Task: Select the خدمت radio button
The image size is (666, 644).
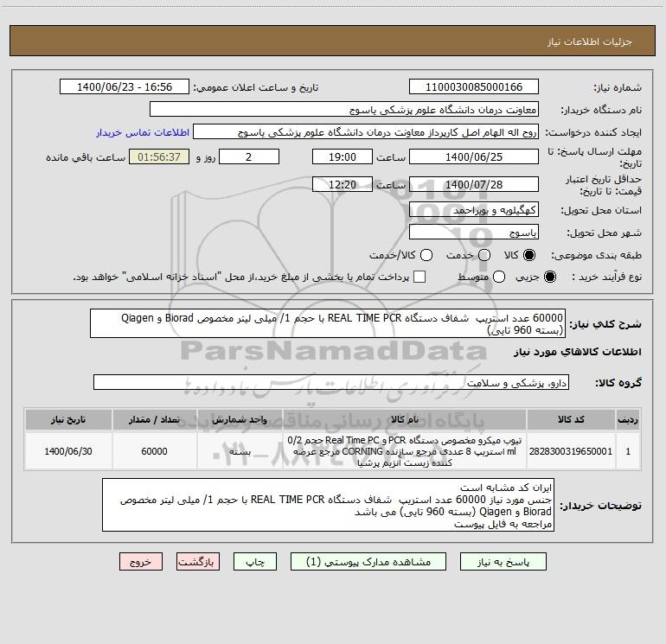Action: (484, 255)
